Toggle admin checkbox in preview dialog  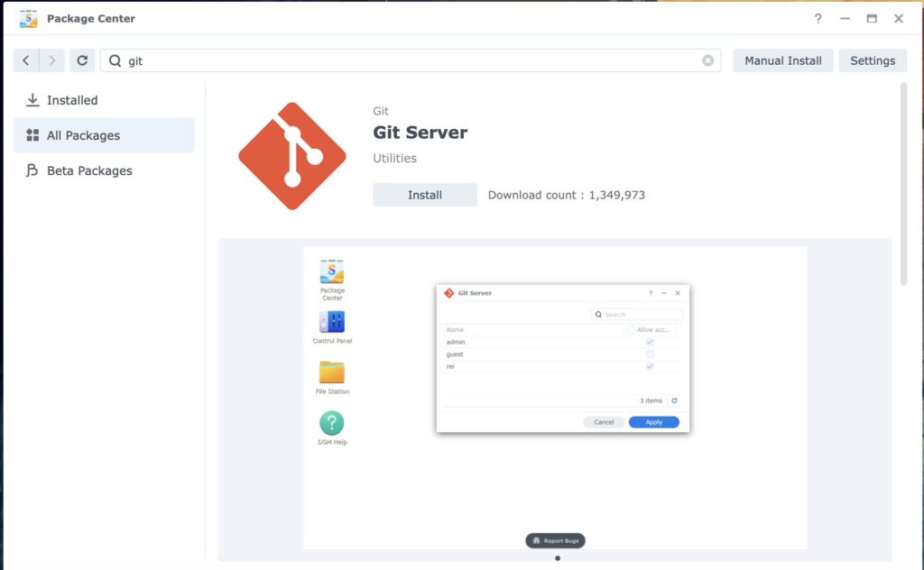tap(650, 342)
